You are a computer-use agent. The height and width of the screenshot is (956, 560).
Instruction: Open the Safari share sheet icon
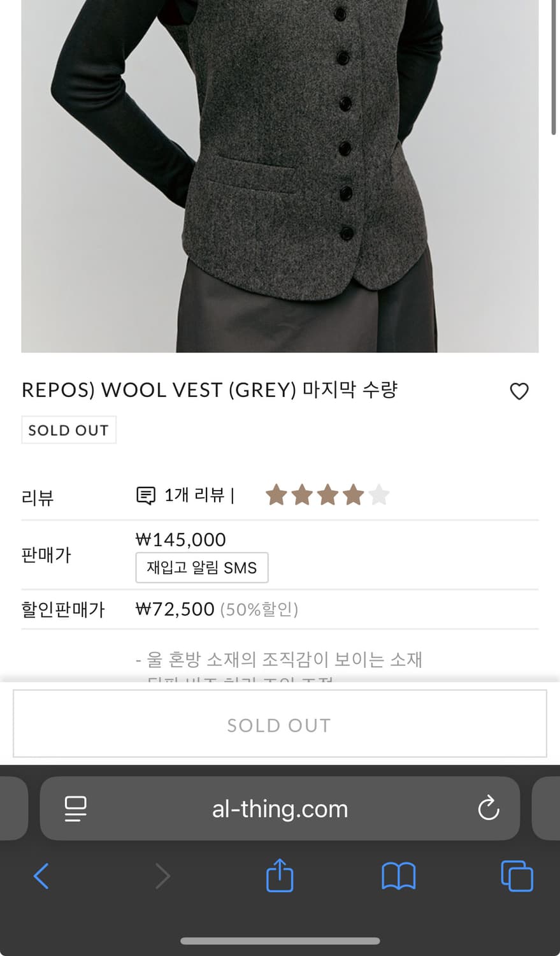tap(280, 876)
